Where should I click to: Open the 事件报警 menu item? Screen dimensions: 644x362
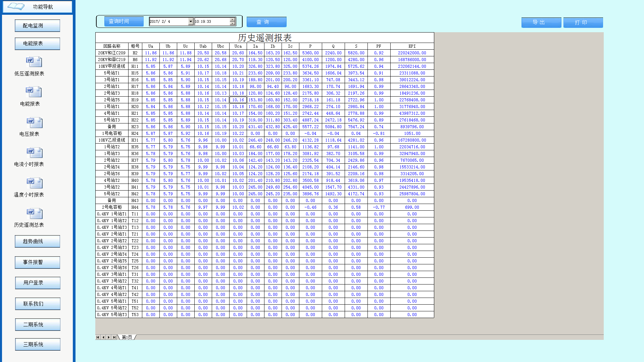click(37, 262)
